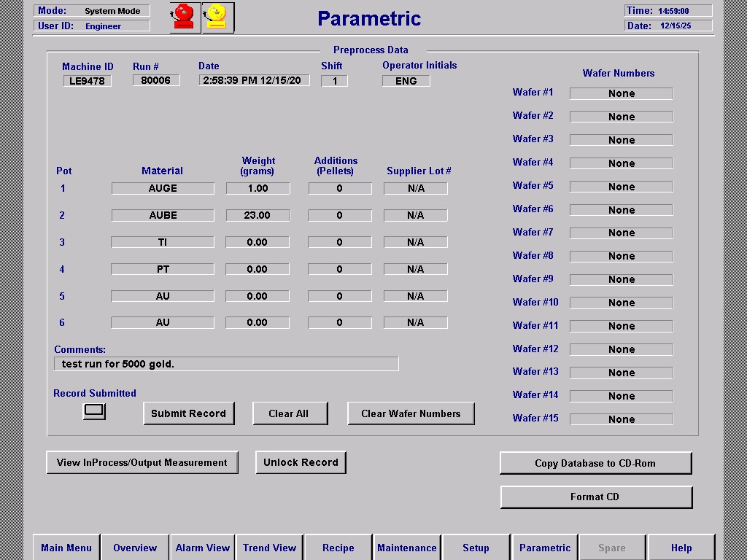Click the red alarm bell icon
This screenshot has height=560, width=747.
(x=183, y=17)
